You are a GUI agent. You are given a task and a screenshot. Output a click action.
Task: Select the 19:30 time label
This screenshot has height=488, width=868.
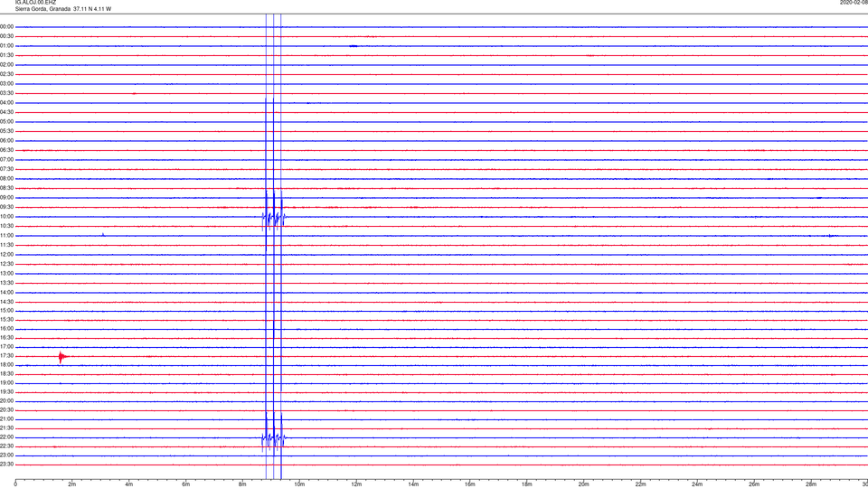6,391
